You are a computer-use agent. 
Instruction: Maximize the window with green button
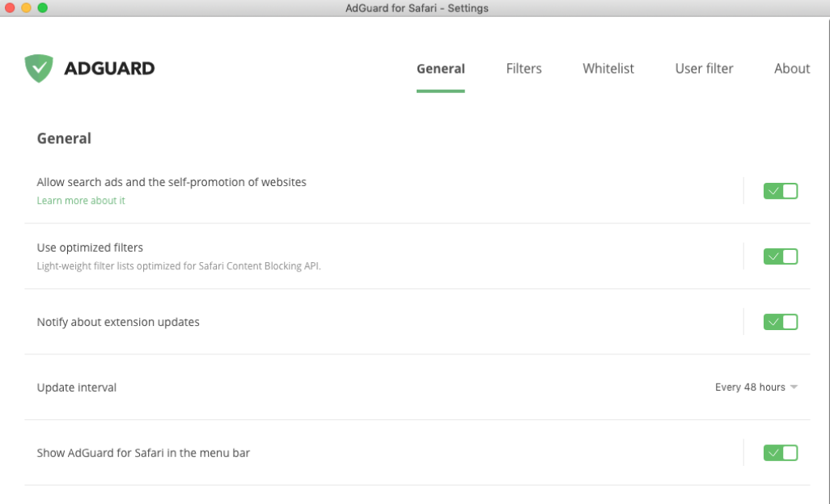43,8
